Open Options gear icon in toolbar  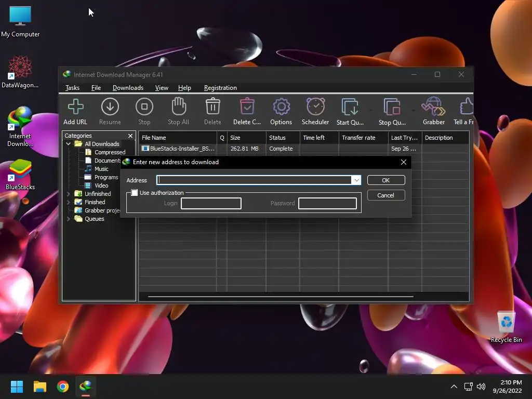pyautogui.click(x=281, y=107)
